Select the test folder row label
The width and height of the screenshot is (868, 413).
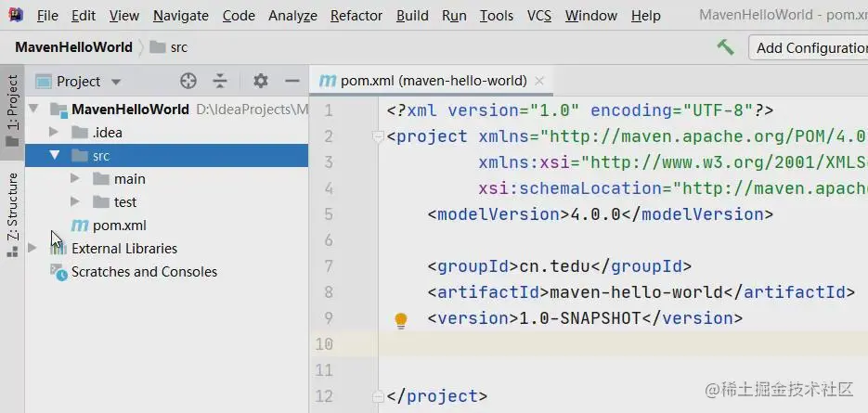[125, 202]
